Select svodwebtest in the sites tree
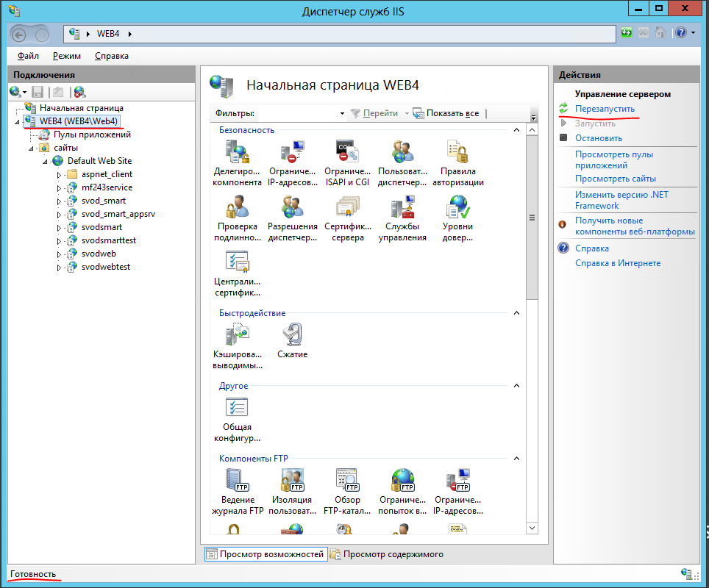The image size is (709, 588). click(x=105, y=267)
